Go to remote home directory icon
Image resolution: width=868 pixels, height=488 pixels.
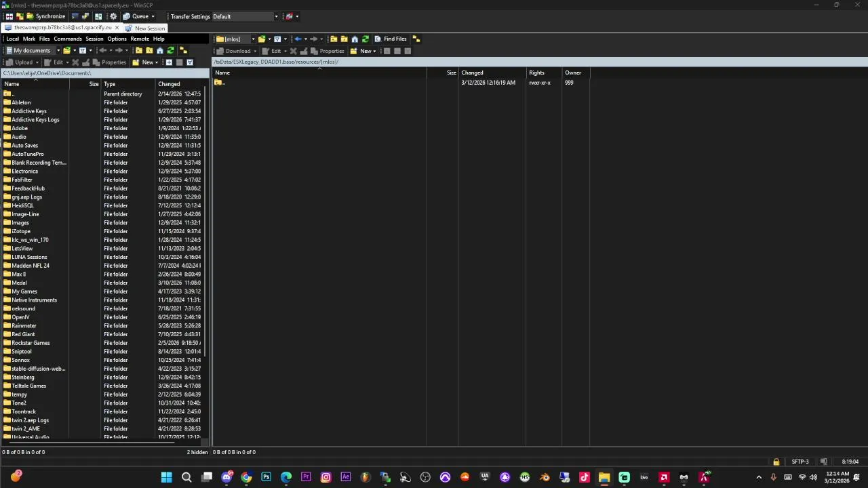(x=355, y=39)
